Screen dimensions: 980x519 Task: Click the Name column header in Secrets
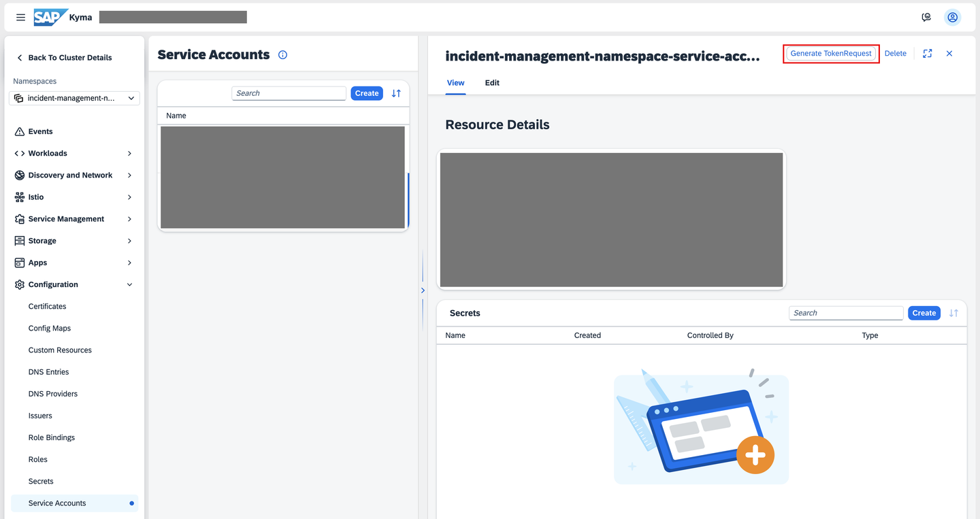[455, 335]
